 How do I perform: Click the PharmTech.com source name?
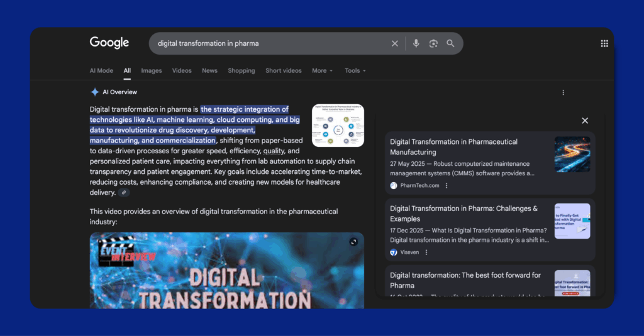click(419, 185)
